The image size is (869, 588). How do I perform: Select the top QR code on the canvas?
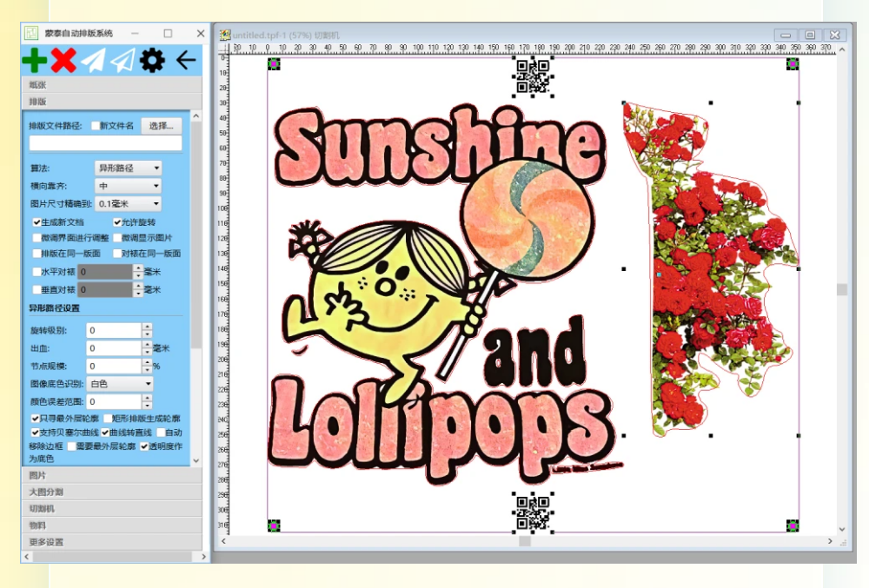(533, 76)
